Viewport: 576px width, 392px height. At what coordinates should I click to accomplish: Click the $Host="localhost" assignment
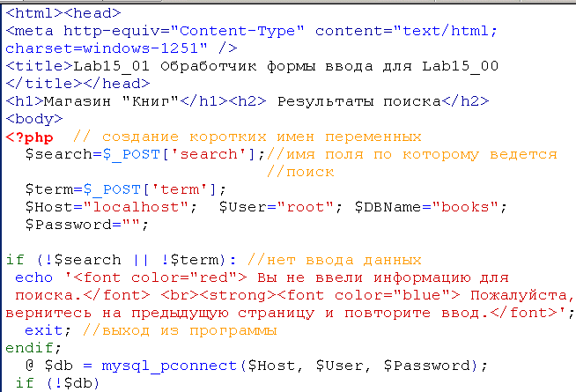point(111,207)
